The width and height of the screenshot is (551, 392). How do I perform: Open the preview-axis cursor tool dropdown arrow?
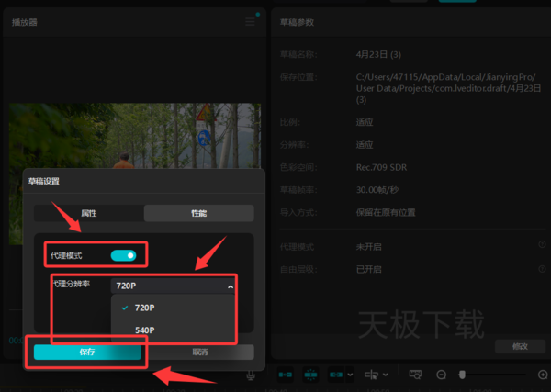click(386, 375)
